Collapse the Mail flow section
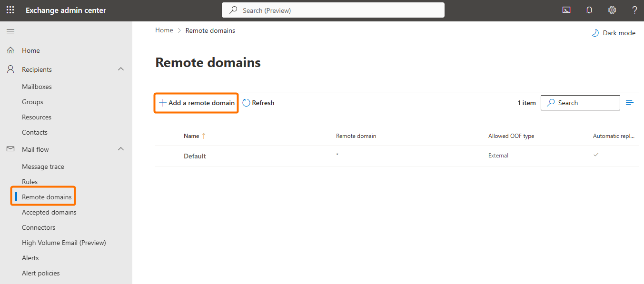 [121, 149]
